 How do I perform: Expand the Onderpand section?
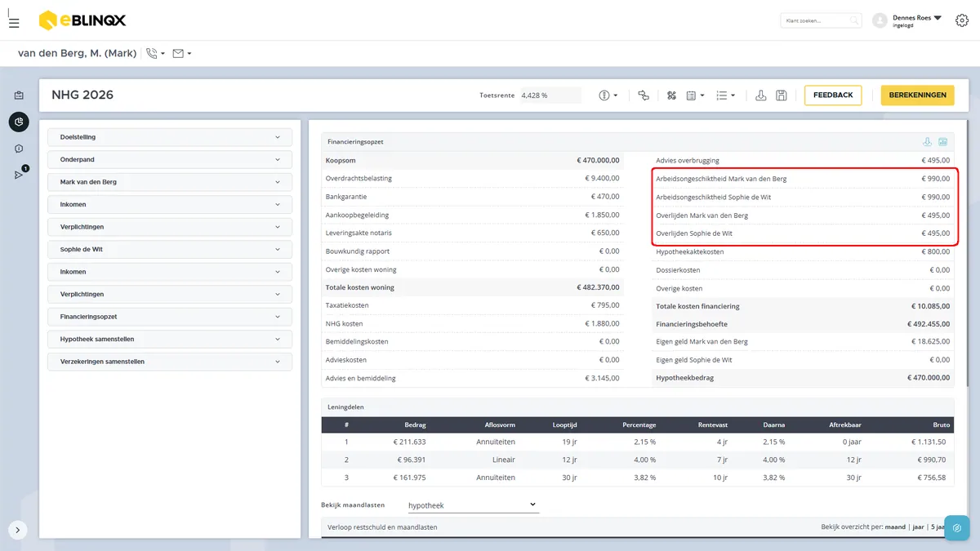170,159
